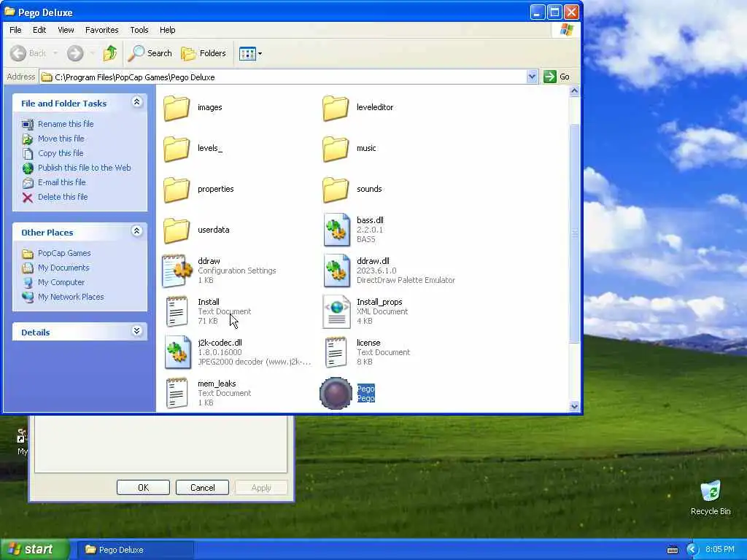Open the Help menu
Screen dimensions: 747x560
[x=167, y=30]
